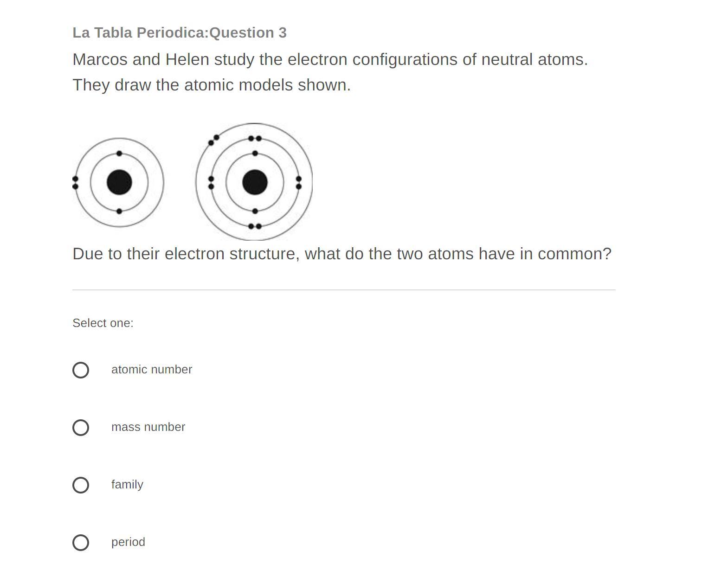Click the 'Select one:' prompt label
This screenshot has width=728, height=577.
(103, 323)
